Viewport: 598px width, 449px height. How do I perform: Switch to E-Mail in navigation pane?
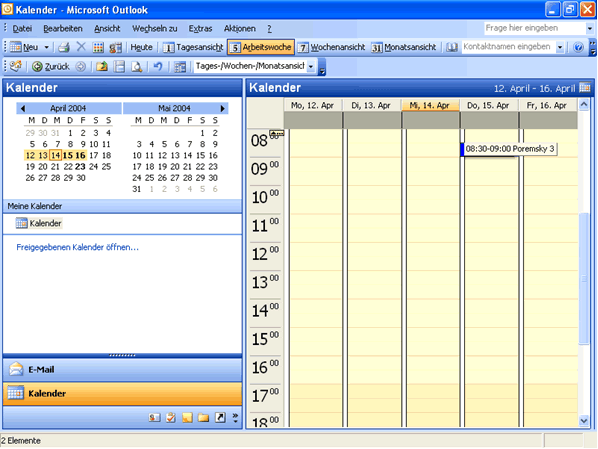122,369
